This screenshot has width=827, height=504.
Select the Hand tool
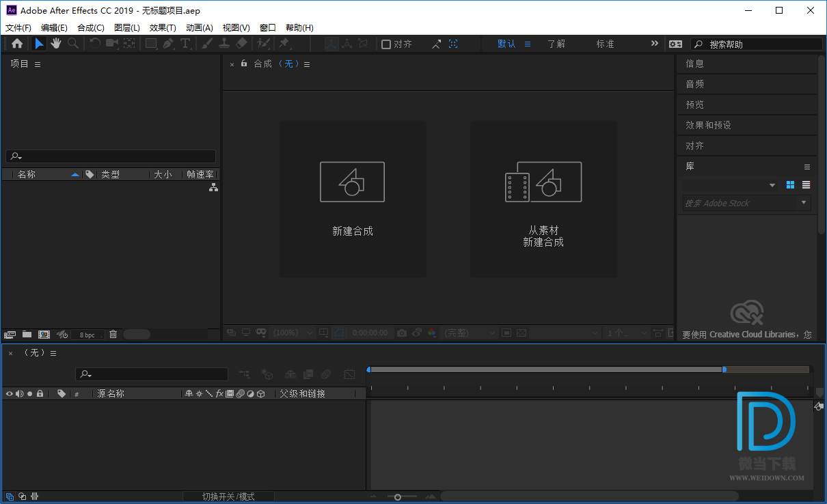point(56,44)
